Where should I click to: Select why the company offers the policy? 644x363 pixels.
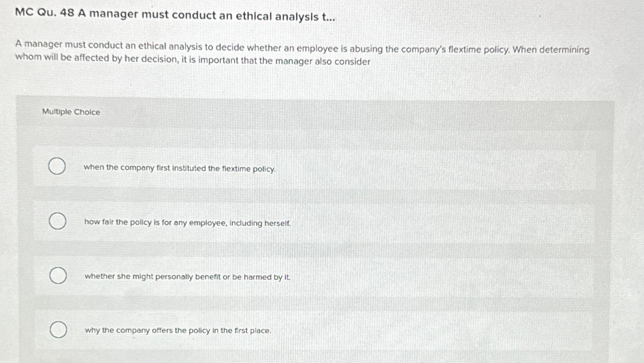pos(57,329)
